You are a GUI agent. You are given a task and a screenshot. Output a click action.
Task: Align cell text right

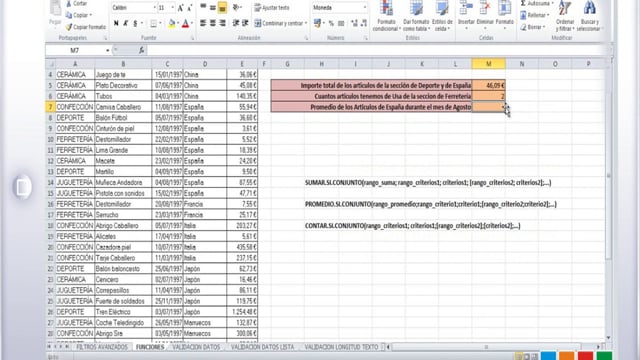pos(222,23)
